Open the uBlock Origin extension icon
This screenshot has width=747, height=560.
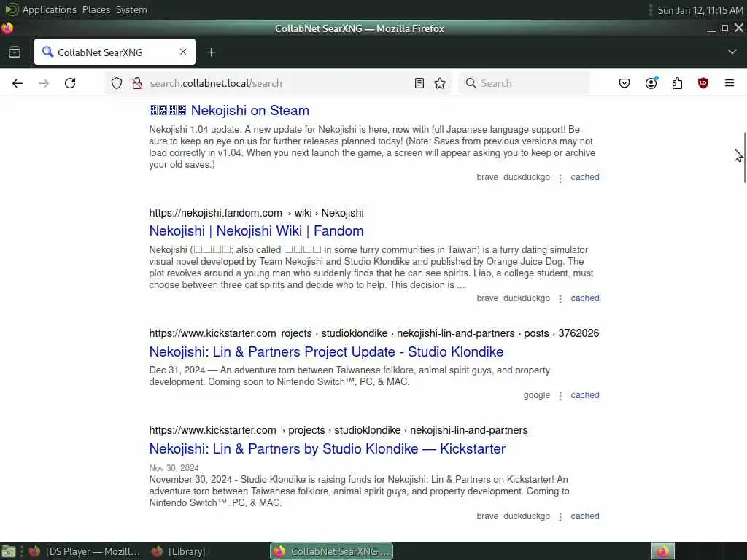click(x=703, y=83)
